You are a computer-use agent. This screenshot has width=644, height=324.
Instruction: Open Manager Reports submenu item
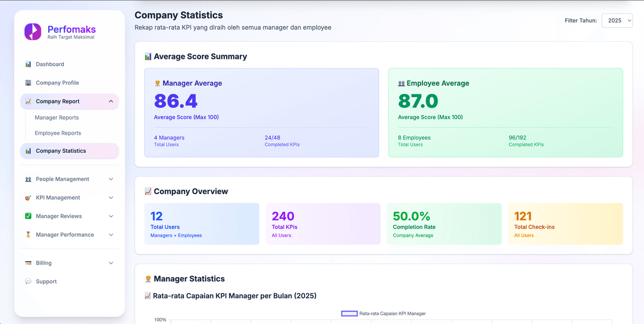coord(57,117)
